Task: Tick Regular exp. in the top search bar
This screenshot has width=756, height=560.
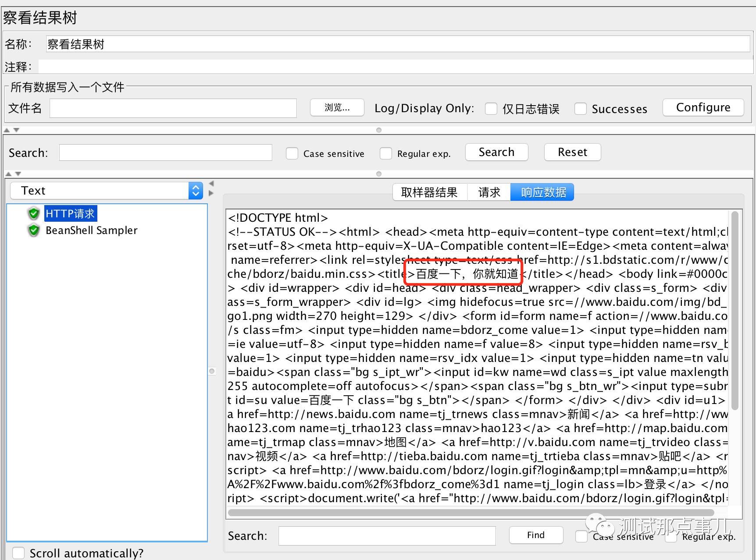Action: click(x=386, y=153)
